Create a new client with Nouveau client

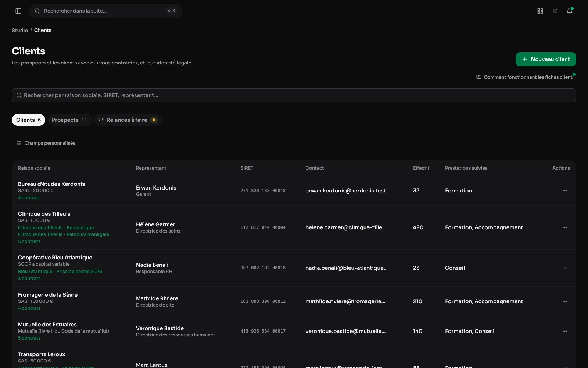[546, 59]
